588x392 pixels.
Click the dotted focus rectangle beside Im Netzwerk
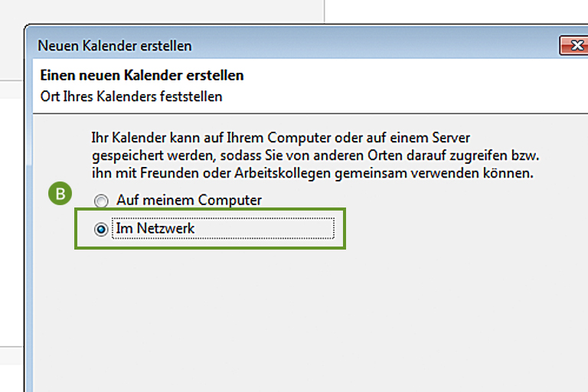[x=223, y=228]
